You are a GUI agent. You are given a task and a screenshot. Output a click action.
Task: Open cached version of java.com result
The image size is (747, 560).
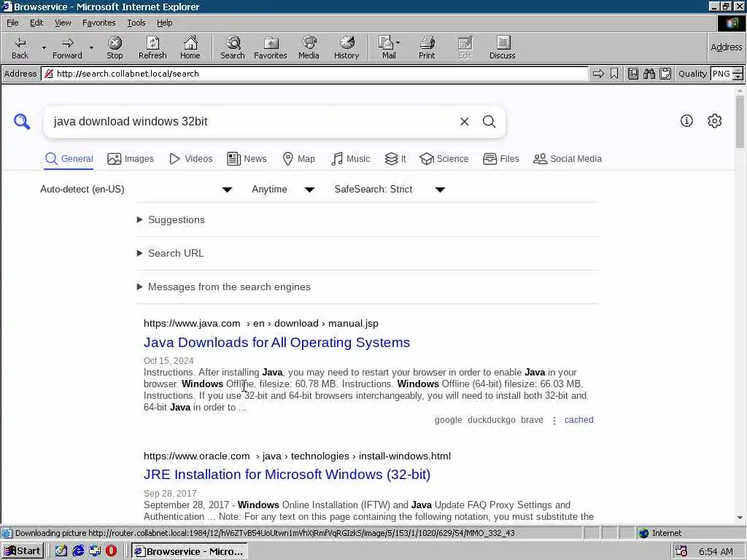point(578,420)
